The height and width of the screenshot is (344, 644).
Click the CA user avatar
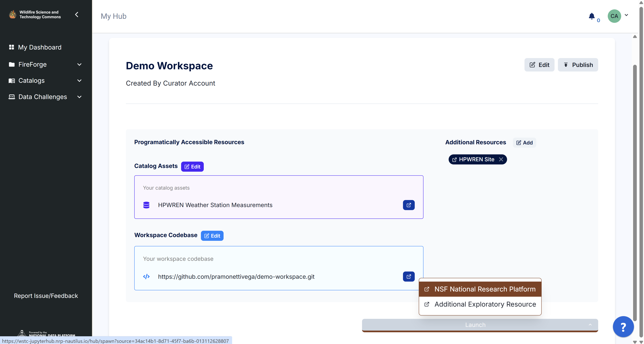coord(614,16)
